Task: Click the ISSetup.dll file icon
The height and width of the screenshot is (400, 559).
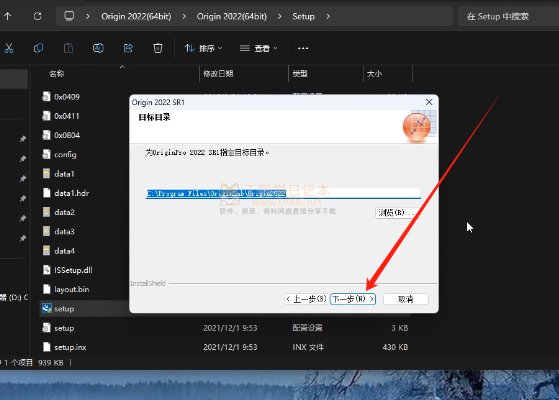Action: [x=47, y=270]
